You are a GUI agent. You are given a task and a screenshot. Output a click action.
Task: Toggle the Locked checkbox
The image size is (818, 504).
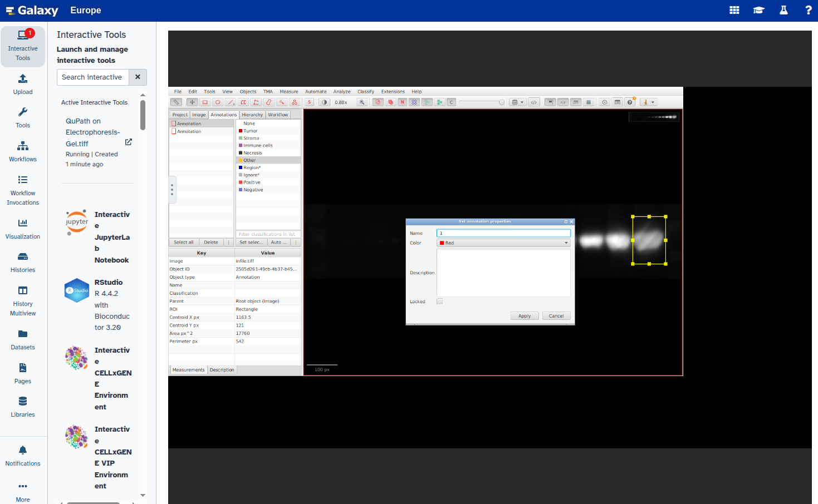tap(440, 302)
